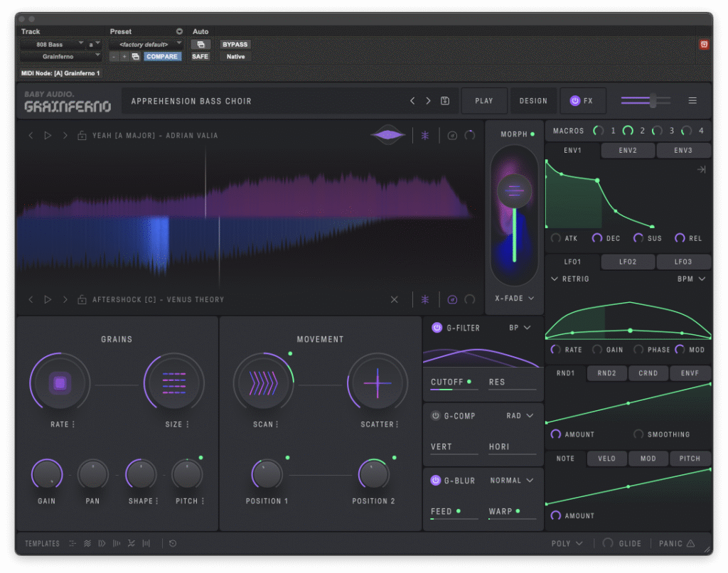Toggle lock icon for YEAH [A MAJOR] sample
728x573 pixels.
[82, 136]
